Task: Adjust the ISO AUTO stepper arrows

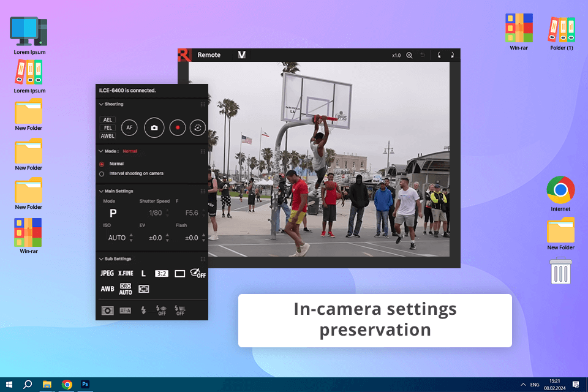Action: (x=131, y=238)
